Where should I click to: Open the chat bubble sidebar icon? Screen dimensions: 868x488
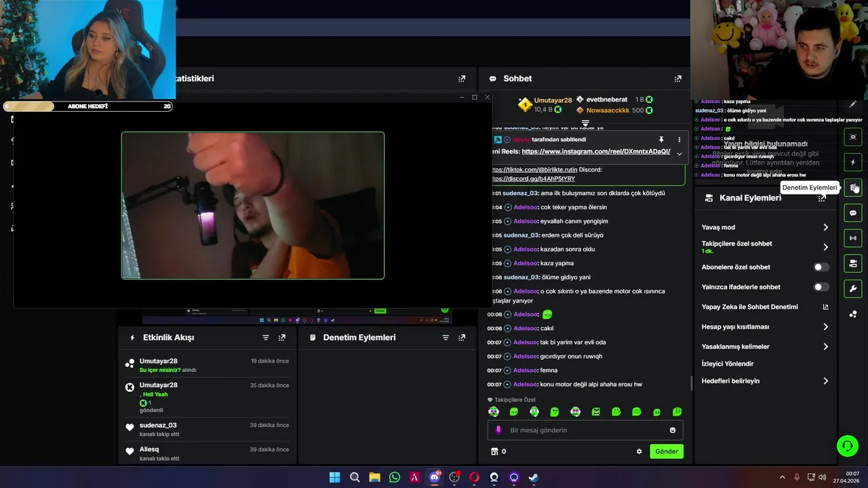click(853, 213)
